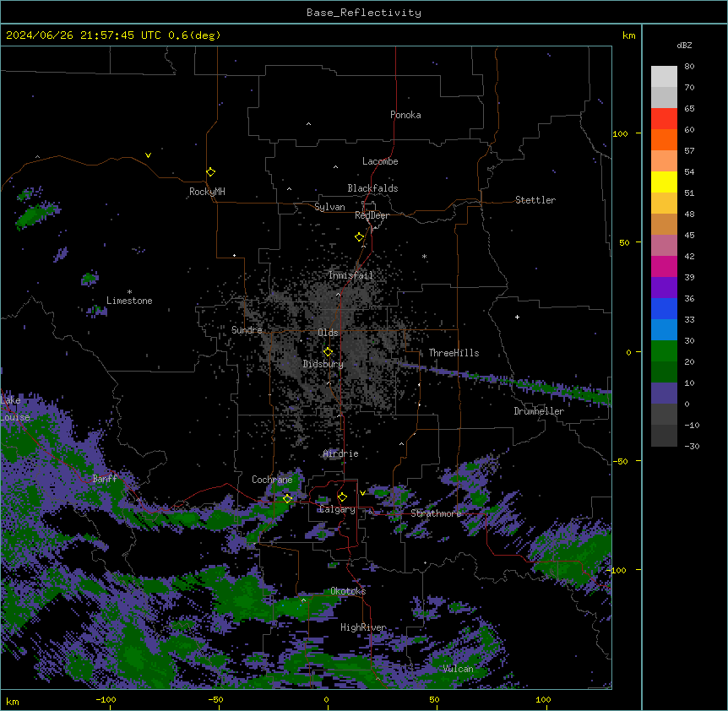Viewport: 728px width, 711px height.
Task: Select the orange swatch between 60 and 57
Action: 664,139
